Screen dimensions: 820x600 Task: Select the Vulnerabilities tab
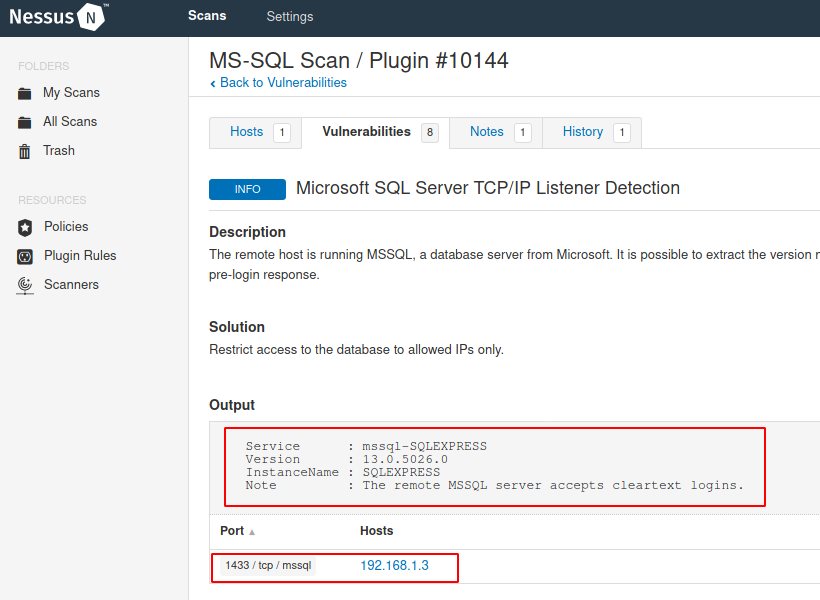coord(364,132)
